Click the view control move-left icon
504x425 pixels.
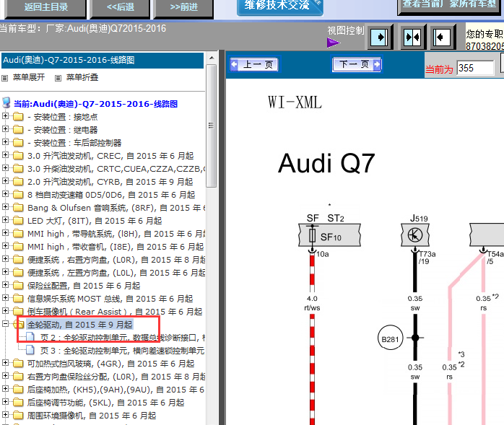(x=442, y=37)
